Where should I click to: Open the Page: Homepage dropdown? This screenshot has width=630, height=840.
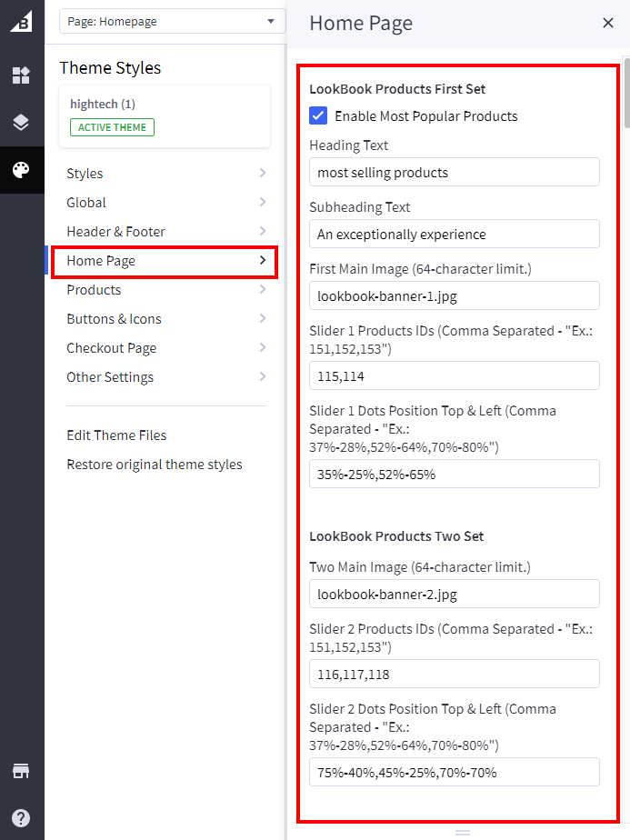[172, 22]
